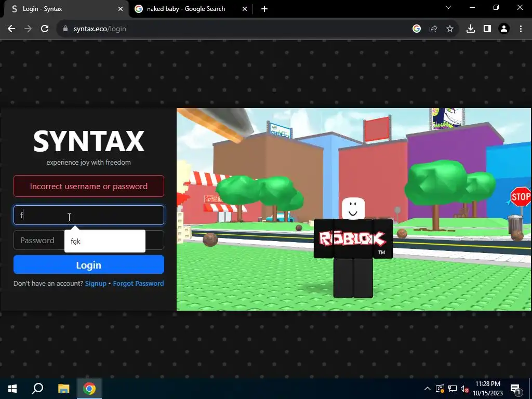Bookmark this page with star icon

(450, 29)
